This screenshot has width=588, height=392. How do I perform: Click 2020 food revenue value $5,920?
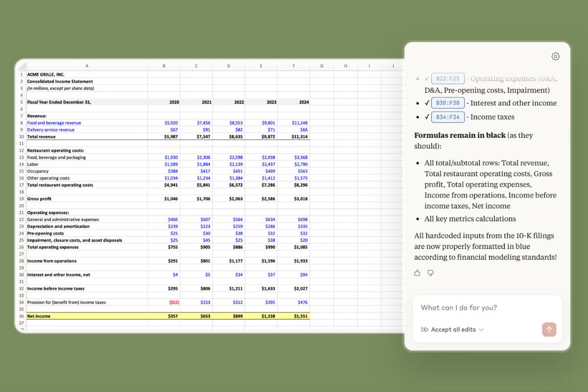coord(171,123)
